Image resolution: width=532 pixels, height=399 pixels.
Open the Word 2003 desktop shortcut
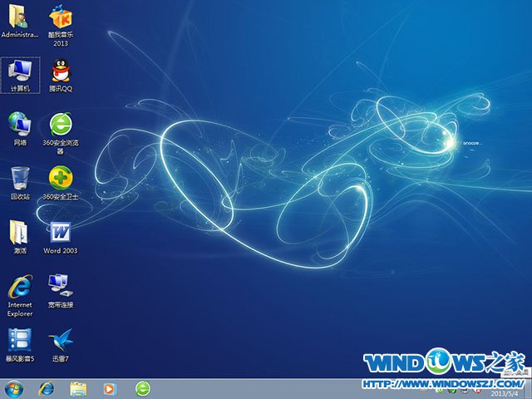click(x=61, y=237)
